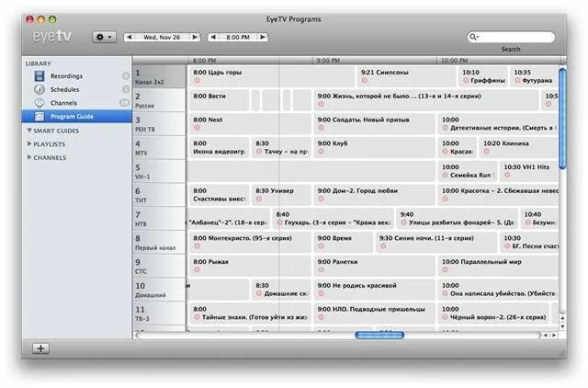Select channel 8 Первый канал

click(159, 242)
